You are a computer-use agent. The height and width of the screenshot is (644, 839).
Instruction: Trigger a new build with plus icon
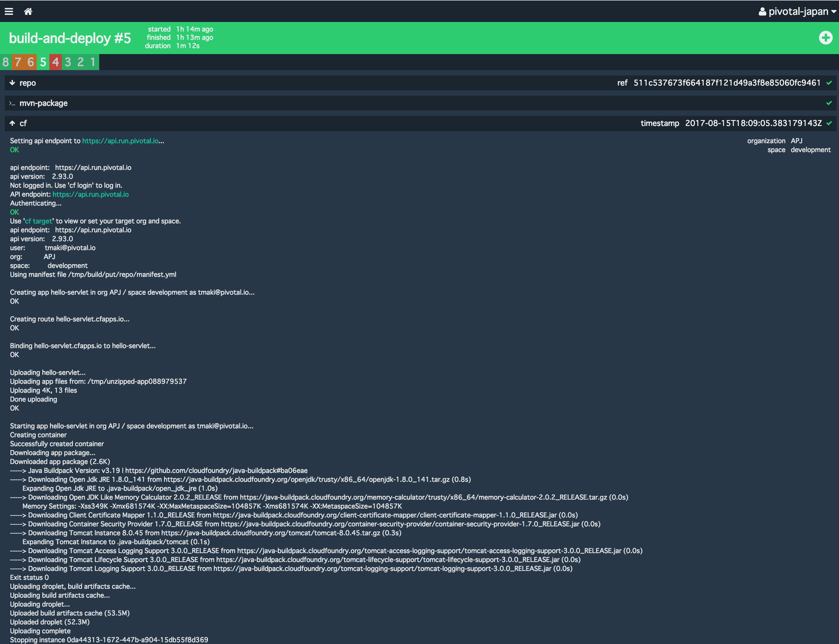click(x=825, y=37)
